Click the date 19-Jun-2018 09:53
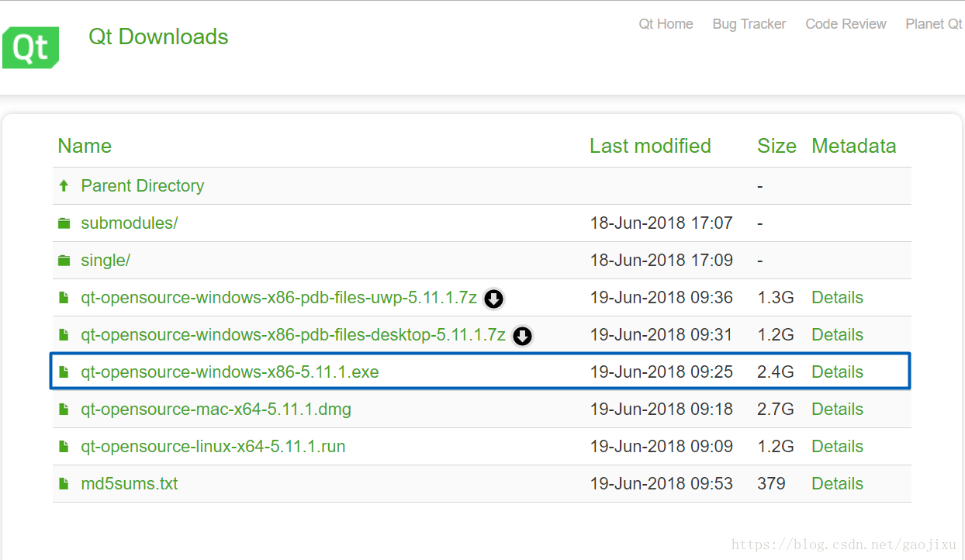This screenshot has width=965, height=560. click(661, 484)
